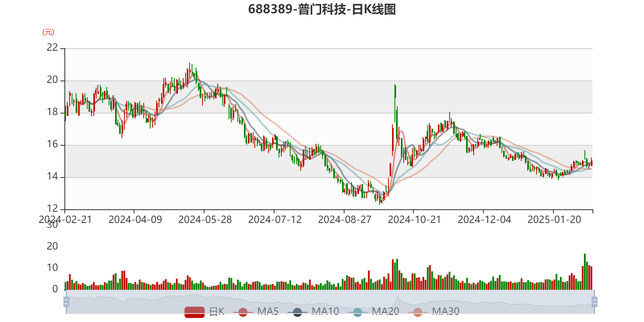Toggle the MA5 line in legend

point(258,312)
